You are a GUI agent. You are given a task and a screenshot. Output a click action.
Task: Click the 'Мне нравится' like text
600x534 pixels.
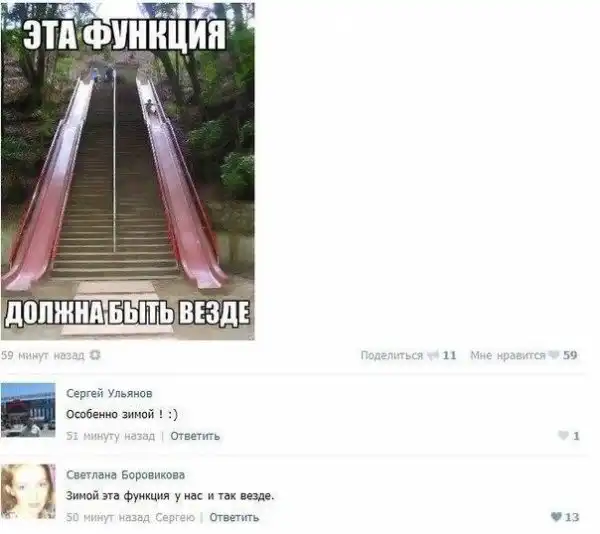[508, 355]
